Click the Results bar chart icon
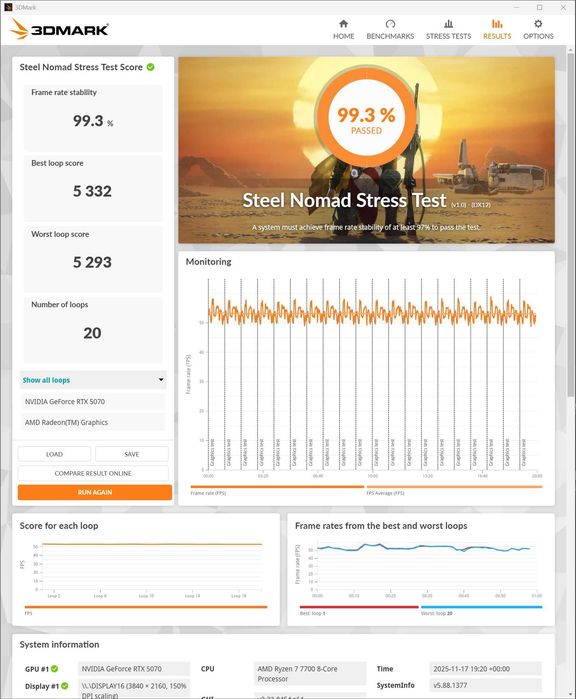 497,24
